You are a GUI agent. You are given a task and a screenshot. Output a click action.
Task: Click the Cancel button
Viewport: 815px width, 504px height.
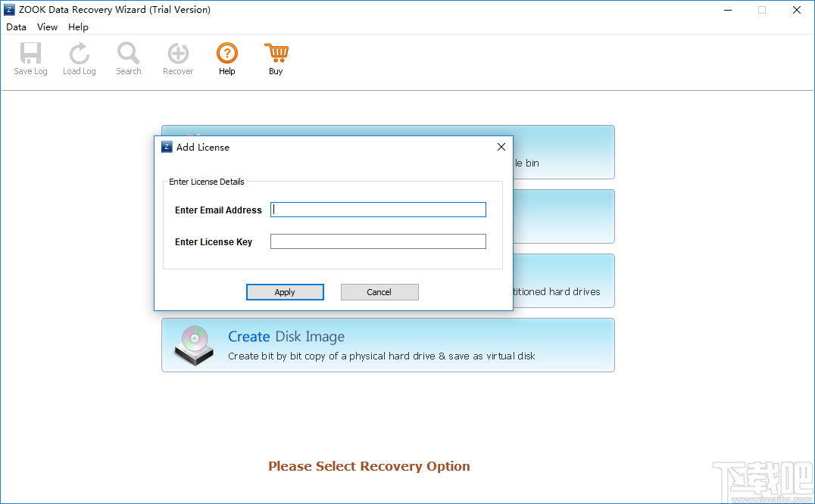pyautogui.click(x=379, y=292)
